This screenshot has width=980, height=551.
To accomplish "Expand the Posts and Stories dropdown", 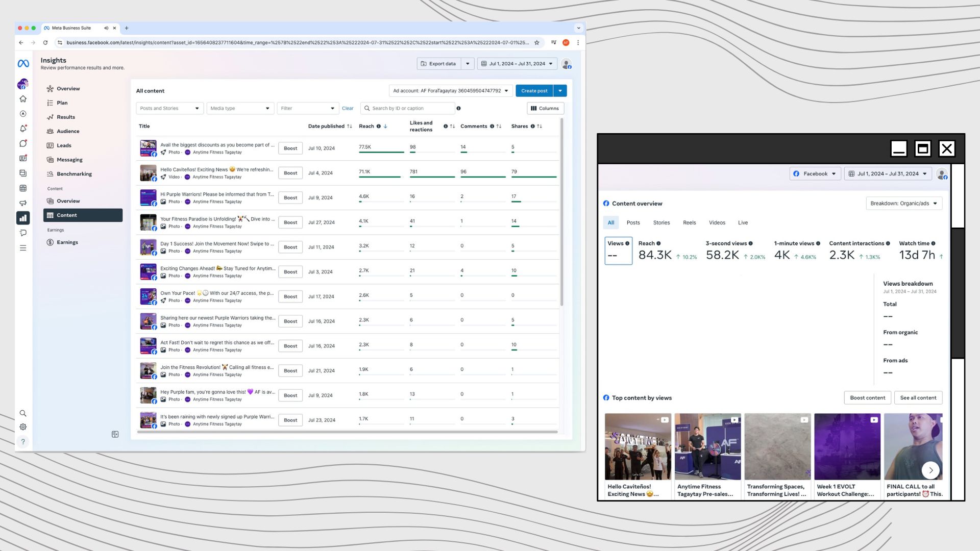I will click(x=169, y=108).
